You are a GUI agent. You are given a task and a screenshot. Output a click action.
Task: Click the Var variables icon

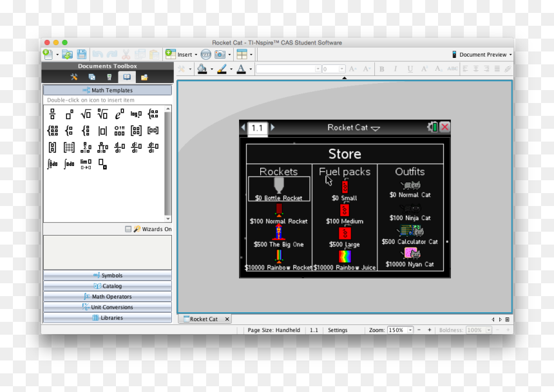pos(205,54)
